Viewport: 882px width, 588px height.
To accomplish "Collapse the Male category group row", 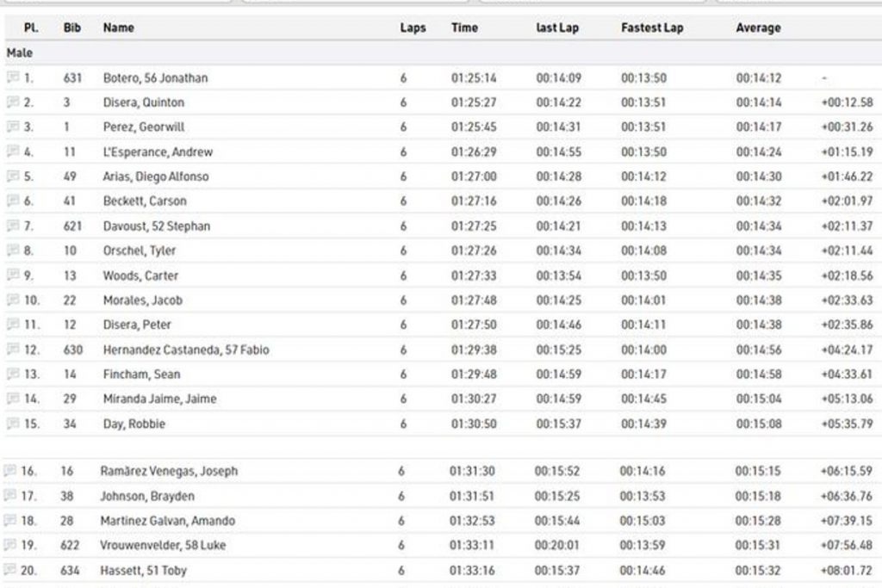I will coord(20,53).
